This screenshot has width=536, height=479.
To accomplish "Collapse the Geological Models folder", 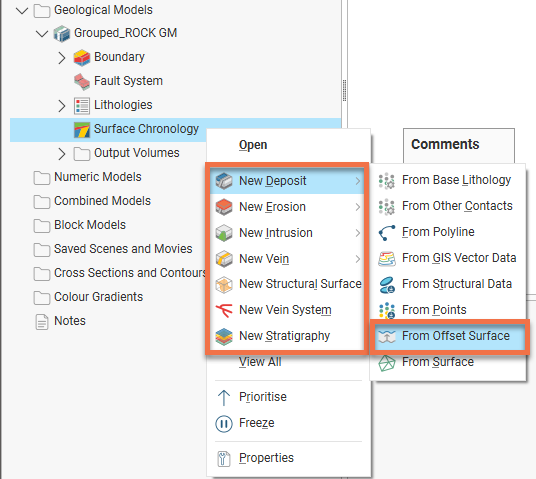I will [x=22, y=10].
